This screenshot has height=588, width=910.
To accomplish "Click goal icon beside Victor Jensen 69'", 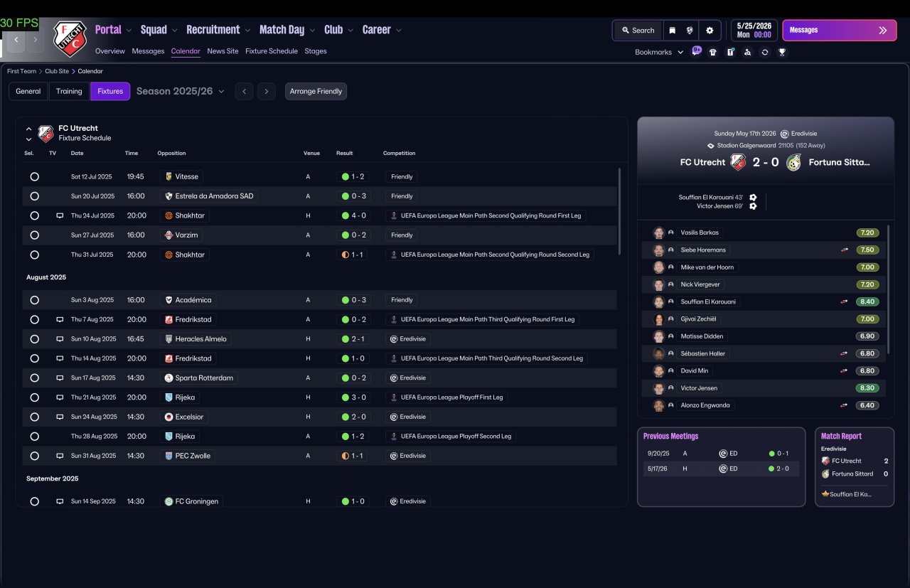I will tap(753, 206).
